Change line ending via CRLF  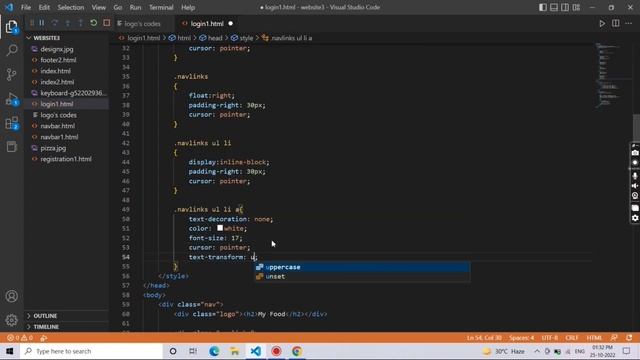coord(572,338)
